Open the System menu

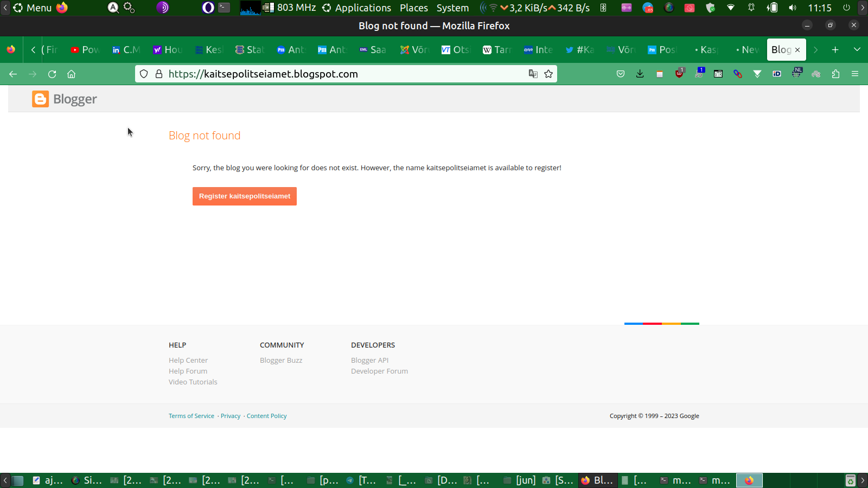(x=452, y=8)
